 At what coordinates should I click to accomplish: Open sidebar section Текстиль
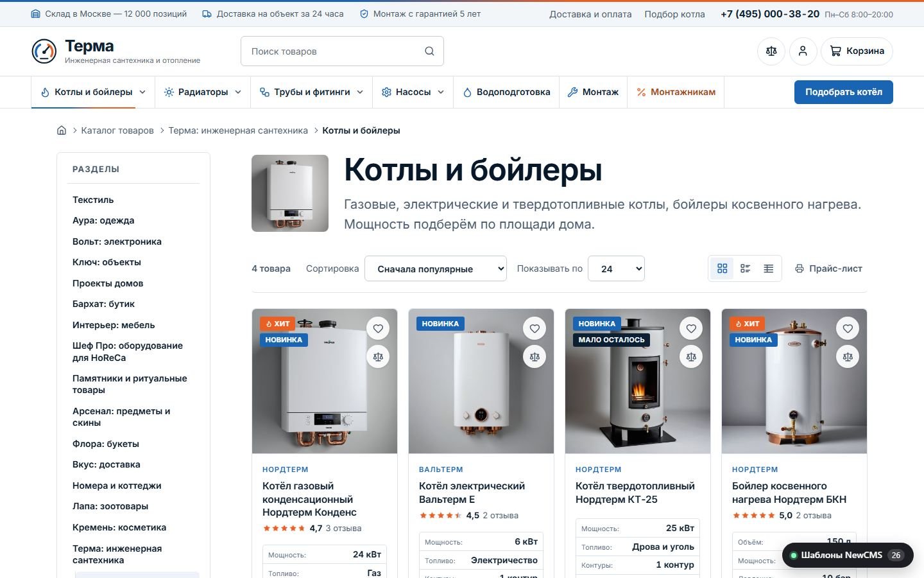[x=93, y=200]
